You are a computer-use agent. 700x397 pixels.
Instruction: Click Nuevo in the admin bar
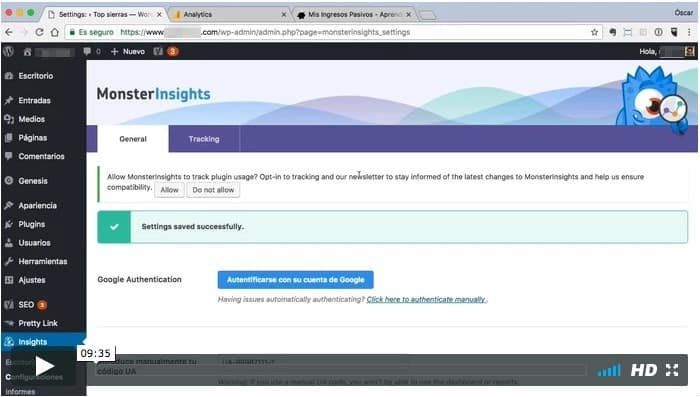[x=128, y=51]
